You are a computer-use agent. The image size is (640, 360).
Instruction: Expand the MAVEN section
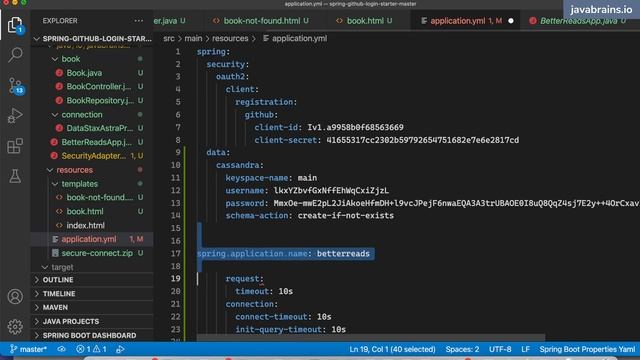tap(55, 307)
